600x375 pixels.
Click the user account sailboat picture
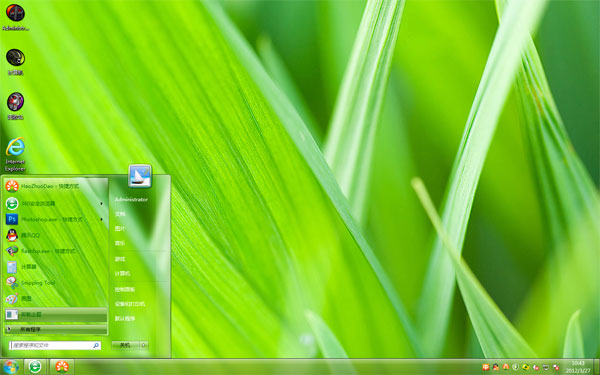click(x=140, y=176)
